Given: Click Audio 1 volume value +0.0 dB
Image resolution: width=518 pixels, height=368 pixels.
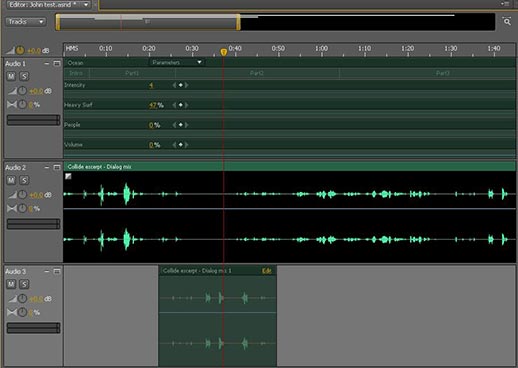Looking at the screenshot, I should point(40,91).
